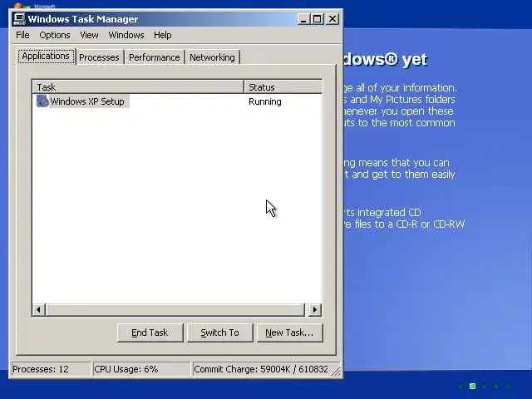Maximize the Windows Task Manager window

click(318, 19)
